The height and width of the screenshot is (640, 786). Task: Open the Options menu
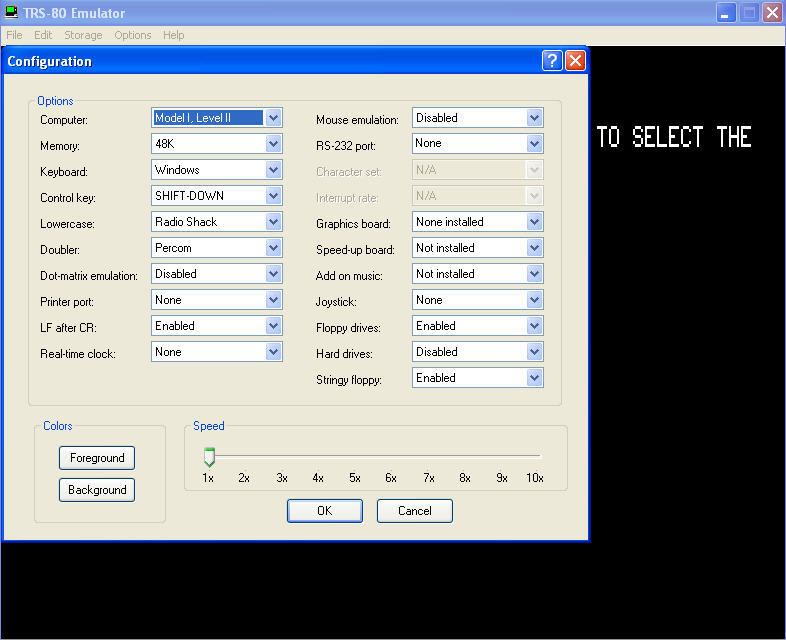[x=132, y=35]
